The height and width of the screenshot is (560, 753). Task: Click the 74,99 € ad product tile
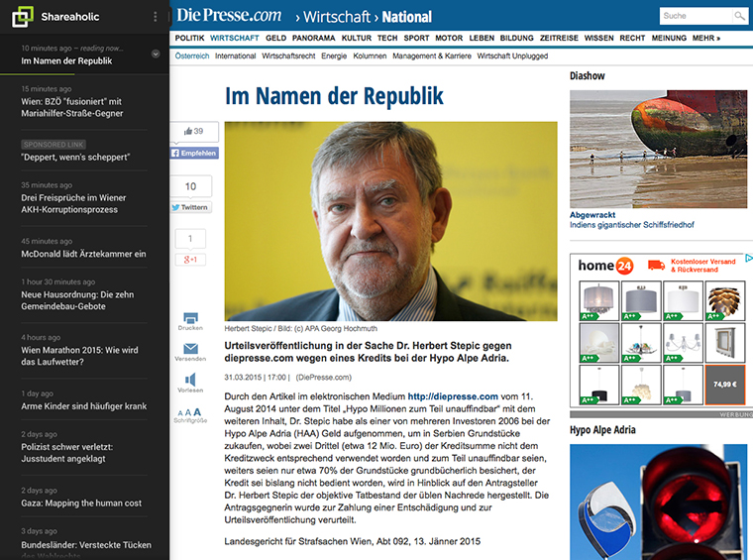[x=725, y=385]
